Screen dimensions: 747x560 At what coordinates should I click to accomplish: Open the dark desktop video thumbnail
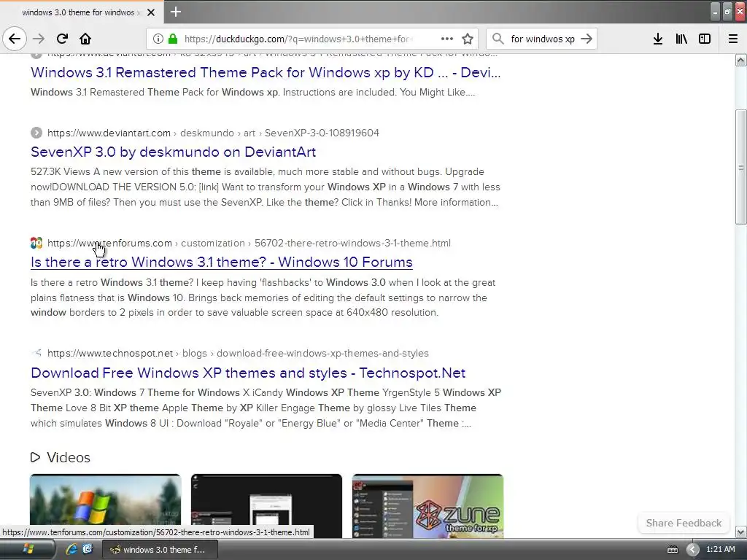(x=266, y=506)
